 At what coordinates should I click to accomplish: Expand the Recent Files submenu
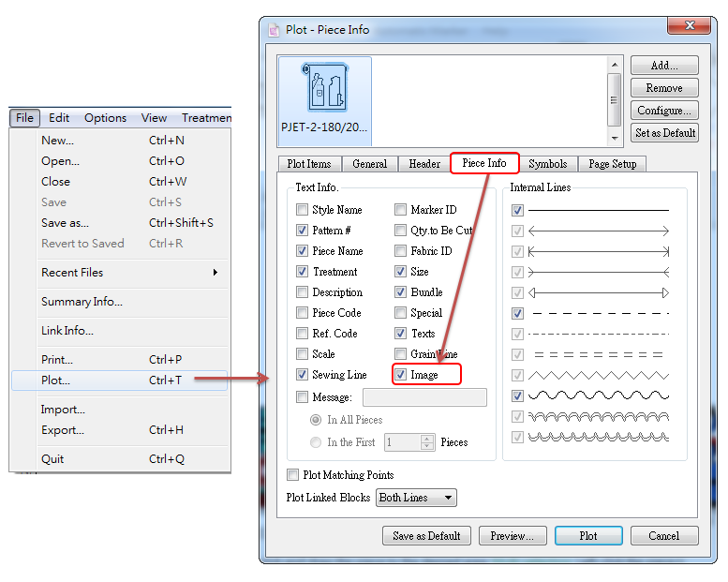(x=128, y=273)
